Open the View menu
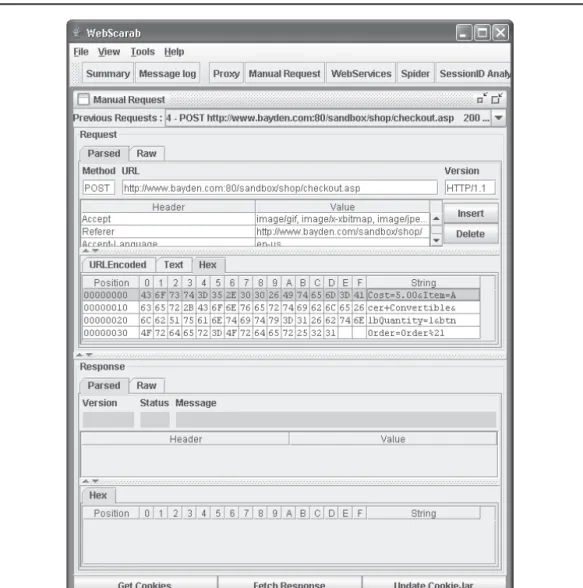The image size is (583, 588). point(109,52)
